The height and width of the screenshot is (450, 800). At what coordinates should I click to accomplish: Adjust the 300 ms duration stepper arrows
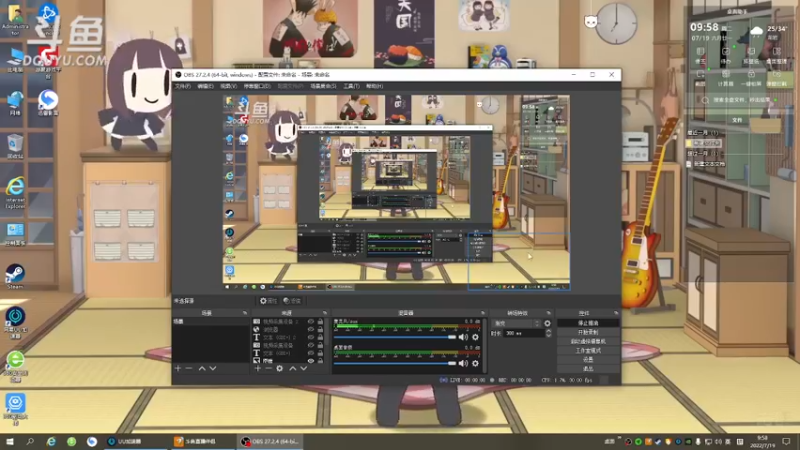pyautogui.click(x=548, y=333)
